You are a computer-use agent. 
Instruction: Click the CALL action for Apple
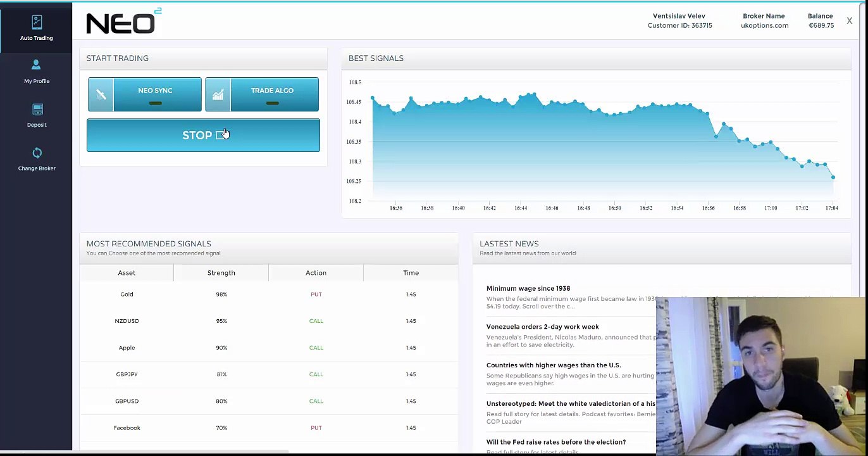pos(316,348)
